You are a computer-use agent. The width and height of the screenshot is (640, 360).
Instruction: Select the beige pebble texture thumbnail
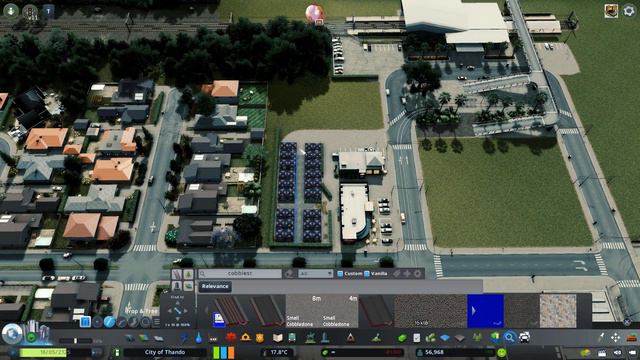558,311
